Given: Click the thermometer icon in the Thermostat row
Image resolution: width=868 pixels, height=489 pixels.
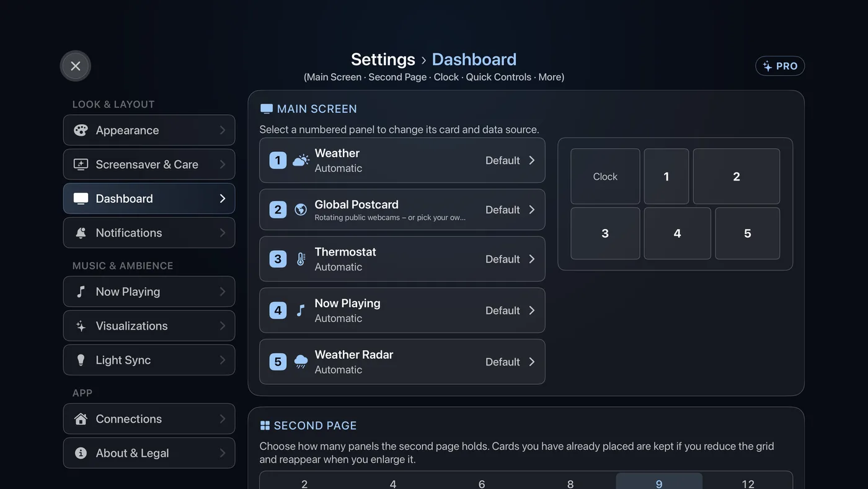Looking at the screenshot, I should pyautogui.click(x=301, y=259).
